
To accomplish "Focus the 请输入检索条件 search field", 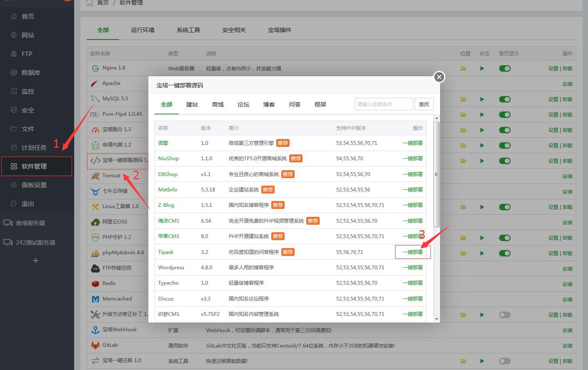I will point(384,104).
